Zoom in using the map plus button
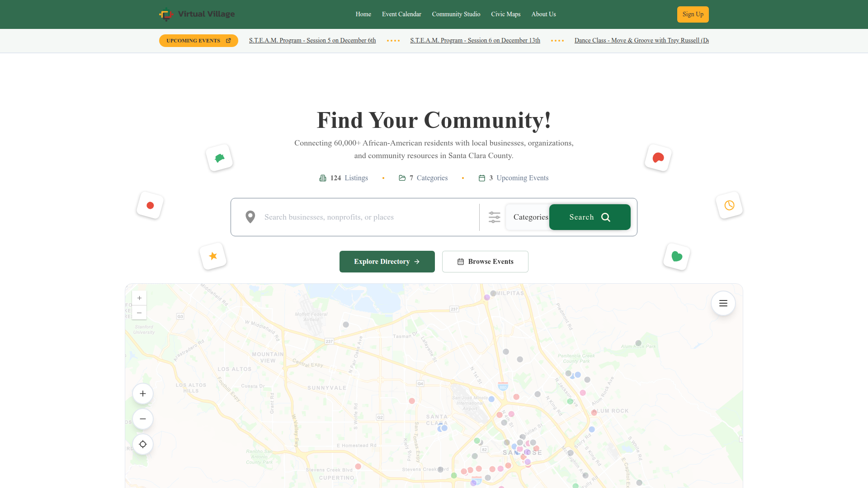868x488 pixels. click(143, 394)
